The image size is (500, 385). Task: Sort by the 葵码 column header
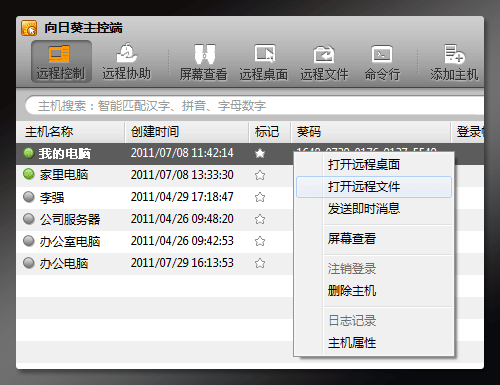click(371, 132)
